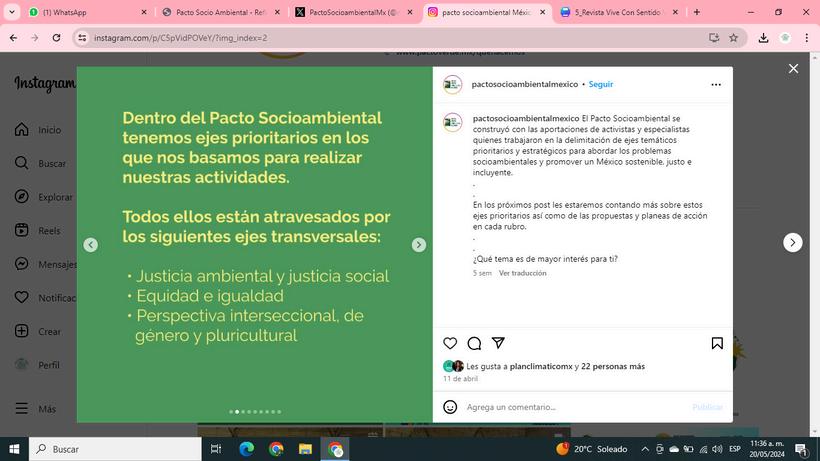Image resolution: width=820 pixels, height=461 pixels.
Task: Open emoji picker in comment box
Action: point(450,407)
